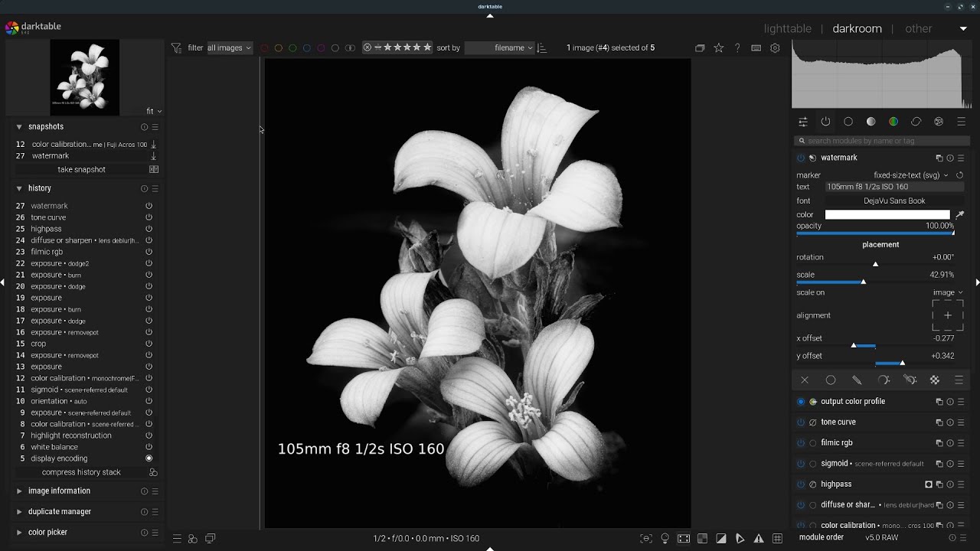
Task: Open marker dropdown fixed-size-text (svg)
Action: tap(910, 175)
